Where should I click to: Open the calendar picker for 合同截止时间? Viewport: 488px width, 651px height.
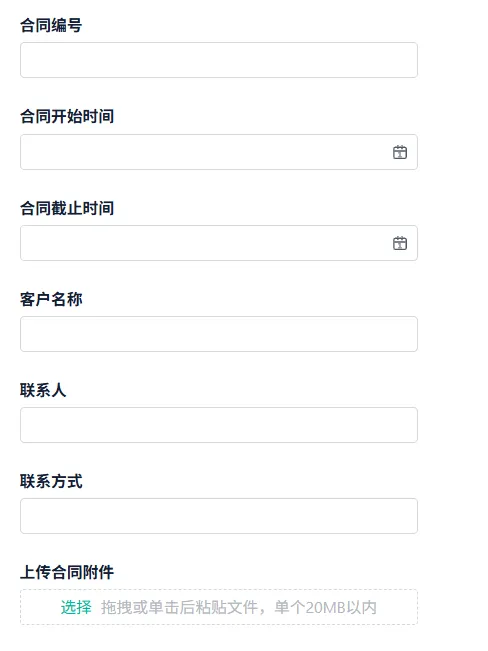[x=400, y=243]
